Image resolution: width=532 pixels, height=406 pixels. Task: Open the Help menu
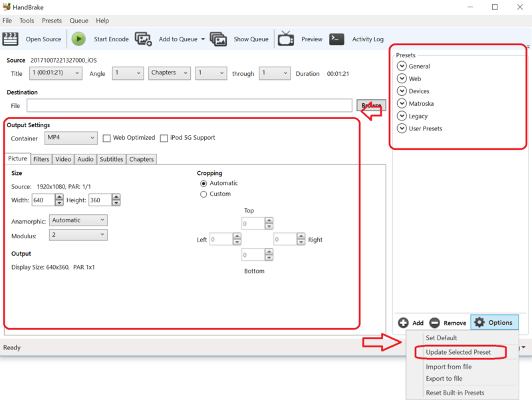[x=102, y=21]
